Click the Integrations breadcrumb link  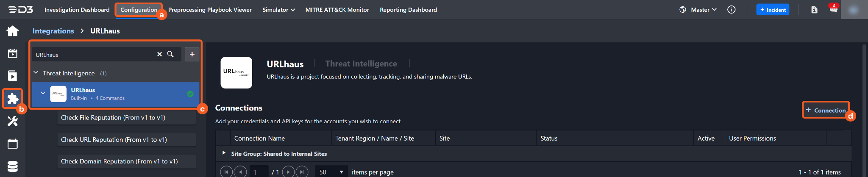pyautogui.click(x=53, y=31)
